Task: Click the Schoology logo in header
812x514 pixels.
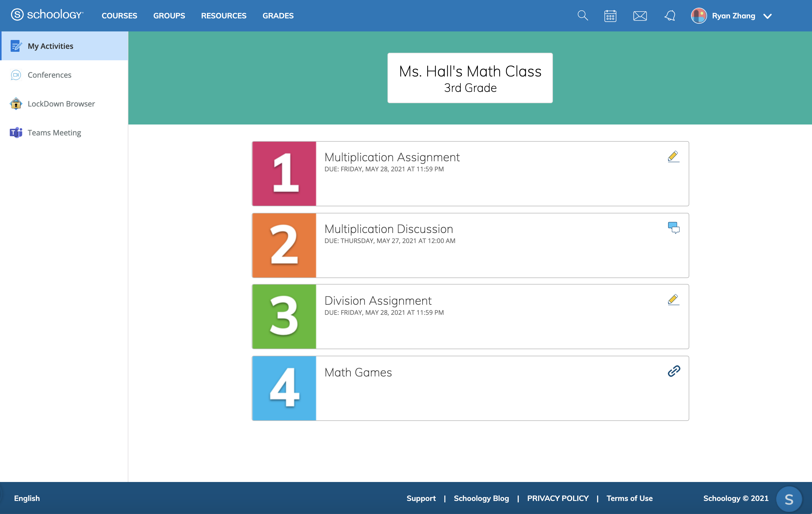Action: coord(47,15)
